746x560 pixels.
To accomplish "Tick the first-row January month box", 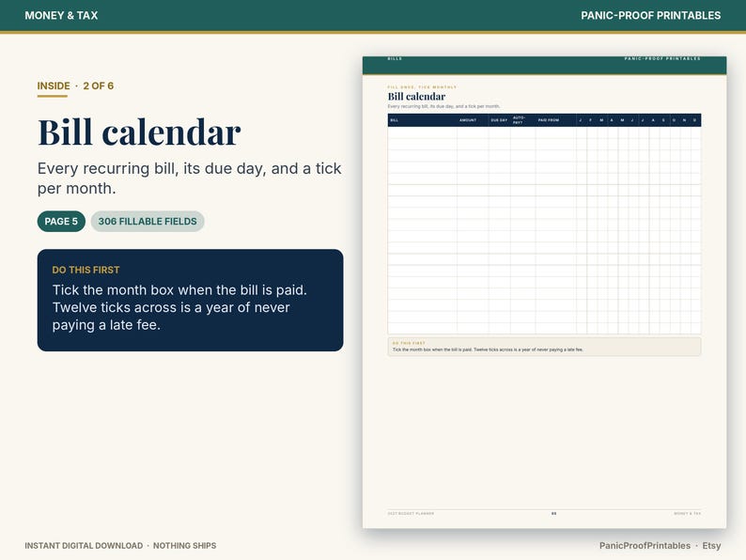I will [582, 132].
